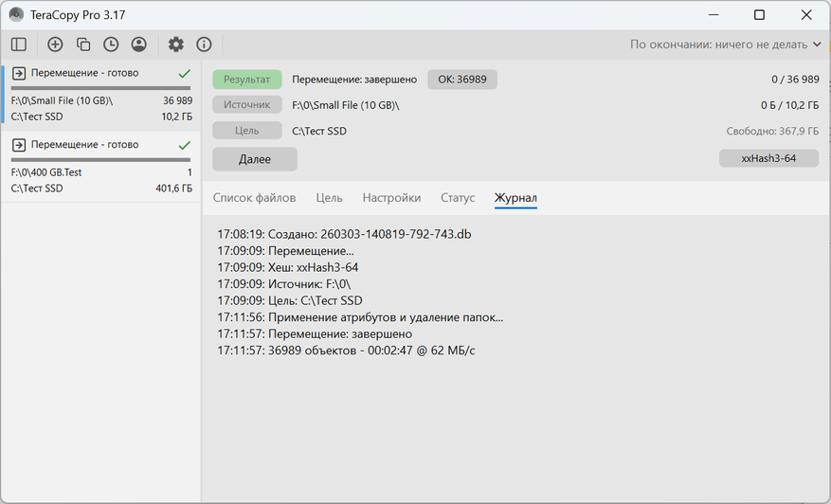Switch to the 'Цель' tab

pyautogui.click(x=329, y=198)
